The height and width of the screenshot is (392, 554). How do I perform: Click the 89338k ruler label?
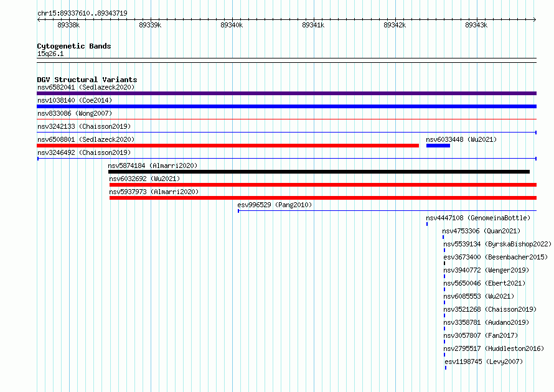click(x=68, y=25)
